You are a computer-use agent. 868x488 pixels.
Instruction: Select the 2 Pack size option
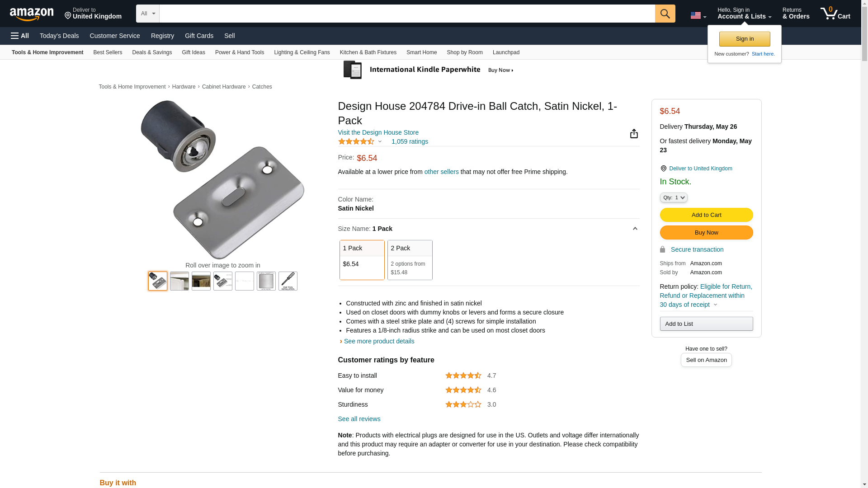tap(410, 260)
